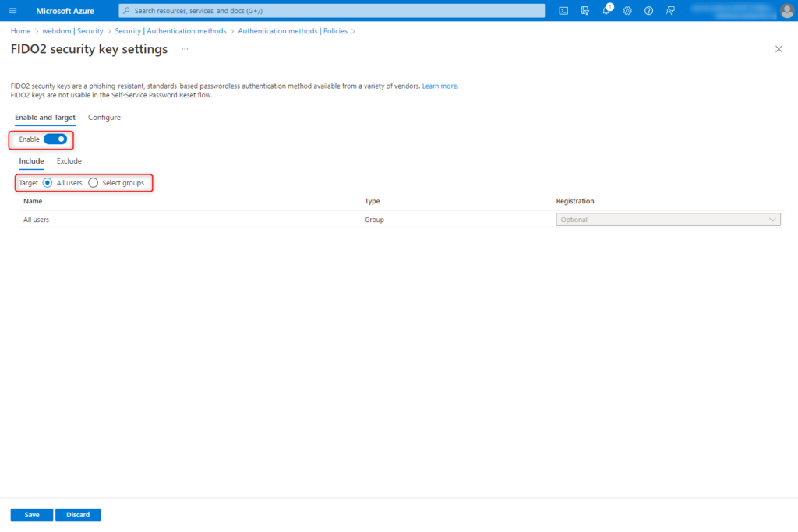Viewport: 798px width, 532px height.
Task: Open the Exclude tab
Action: [x=69, y=161]
